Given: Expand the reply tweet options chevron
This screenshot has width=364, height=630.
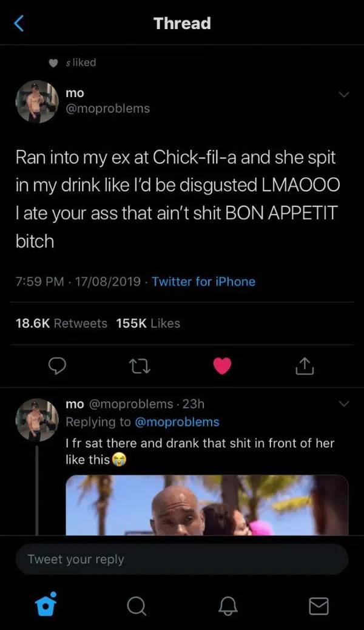Looking at the screenshot, I should pos(344,404).
